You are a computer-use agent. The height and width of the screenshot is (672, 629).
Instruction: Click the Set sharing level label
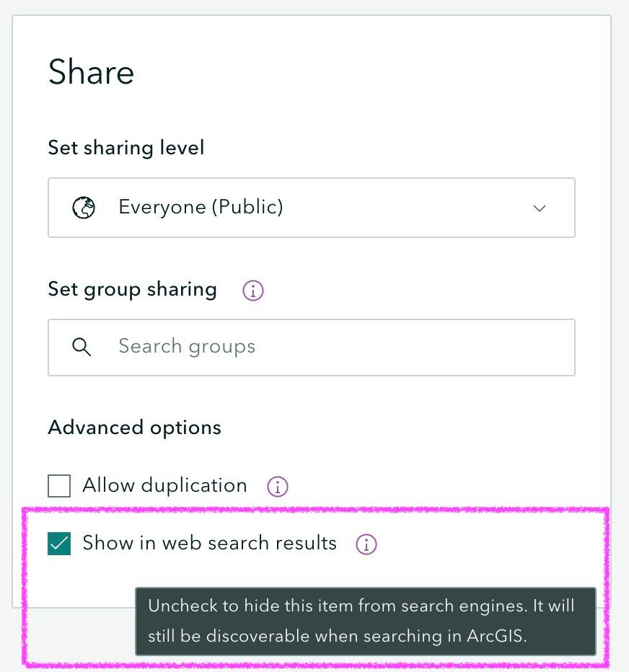(126, 148)
